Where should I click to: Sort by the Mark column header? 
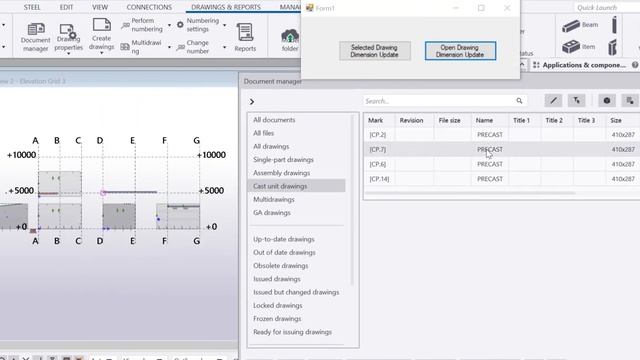pyautogui.click(x=376, y=120)
